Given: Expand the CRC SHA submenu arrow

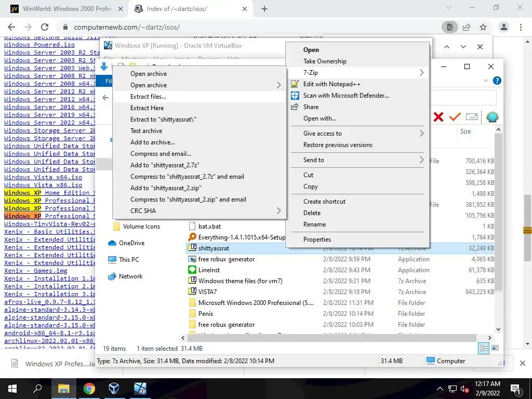Looking at the screenshot, I should pyautogui.click(x=278, y=211).
